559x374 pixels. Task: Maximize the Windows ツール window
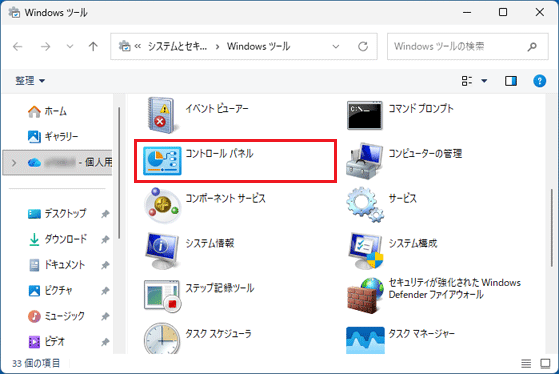click(x=503, y=12)
